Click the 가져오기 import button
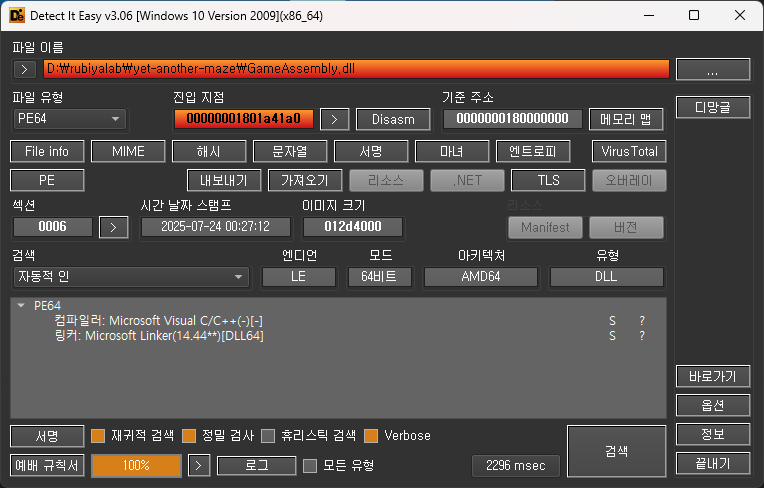 coord(305,180)
